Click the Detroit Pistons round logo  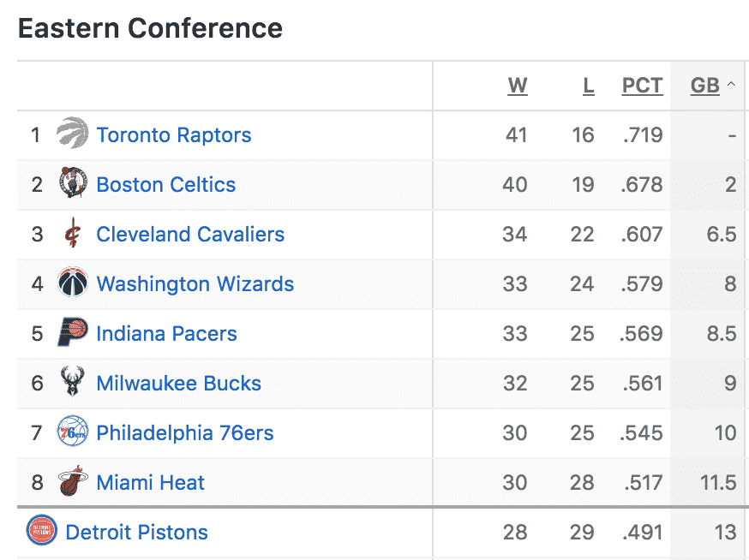(x=41, y=530)
